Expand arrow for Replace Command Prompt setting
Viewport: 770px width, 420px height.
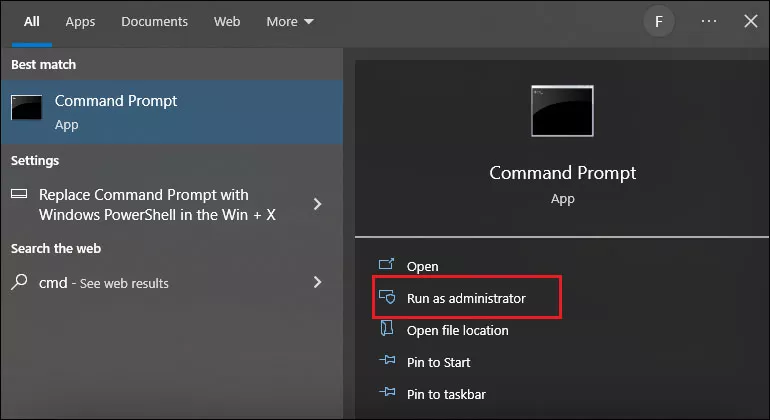point(318,204)
